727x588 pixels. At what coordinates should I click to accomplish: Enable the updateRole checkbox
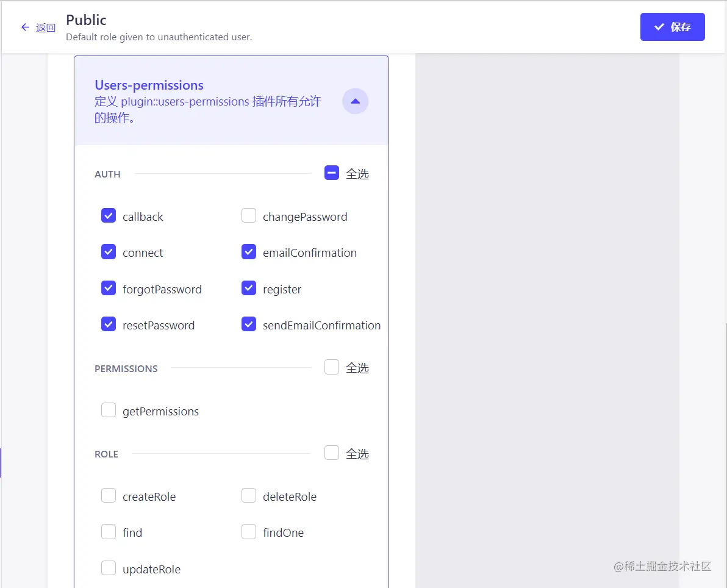(109, 568)
